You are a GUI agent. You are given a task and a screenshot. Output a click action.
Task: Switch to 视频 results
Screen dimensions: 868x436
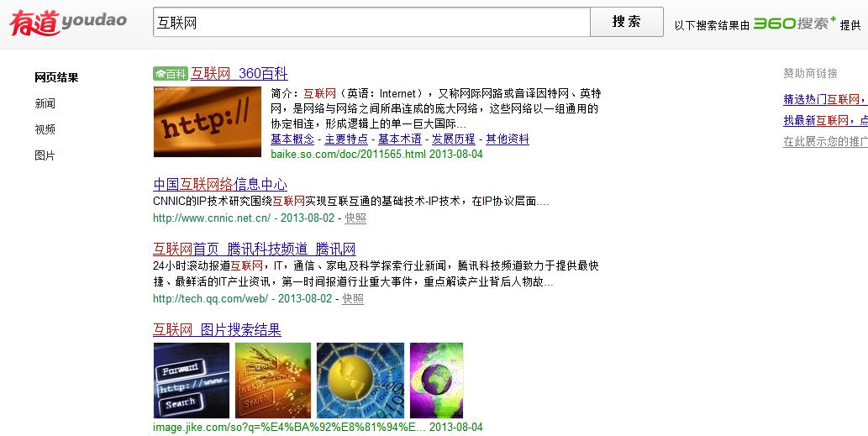click(x=45, y=129)
